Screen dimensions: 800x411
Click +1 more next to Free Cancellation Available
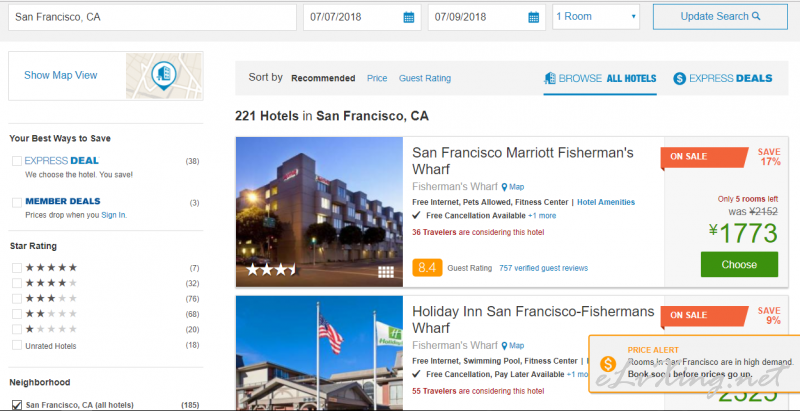click(542, 216)
